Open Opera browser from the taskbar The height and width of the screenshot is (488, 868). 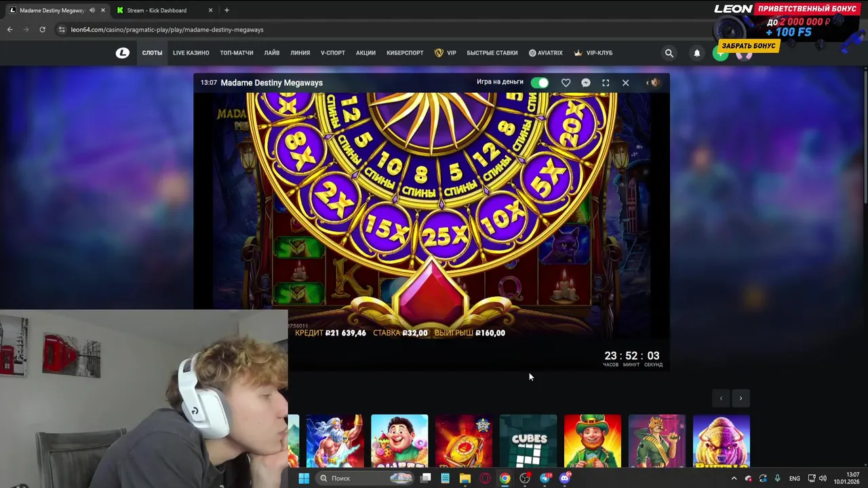coord(485,479)
